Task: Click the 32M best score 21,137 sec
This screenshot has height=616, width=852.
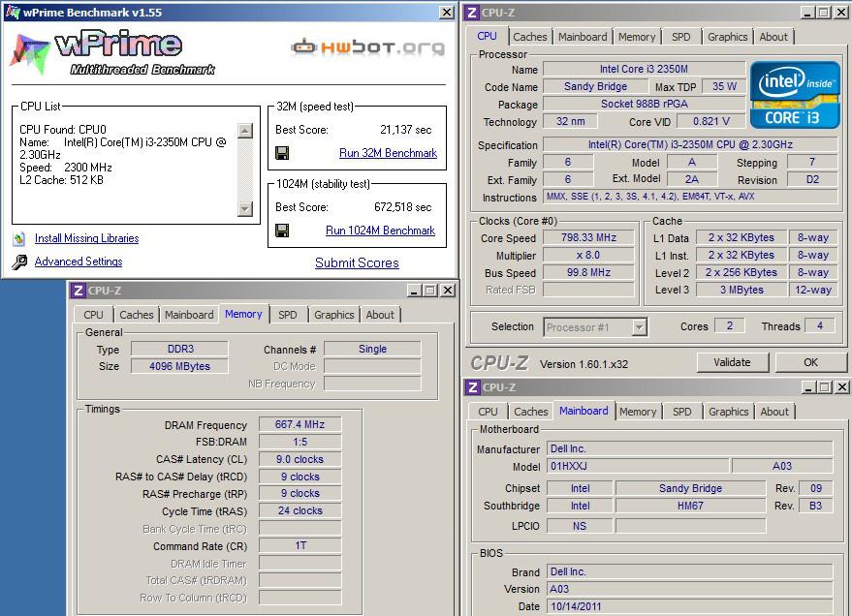Action: pos(406,130)
